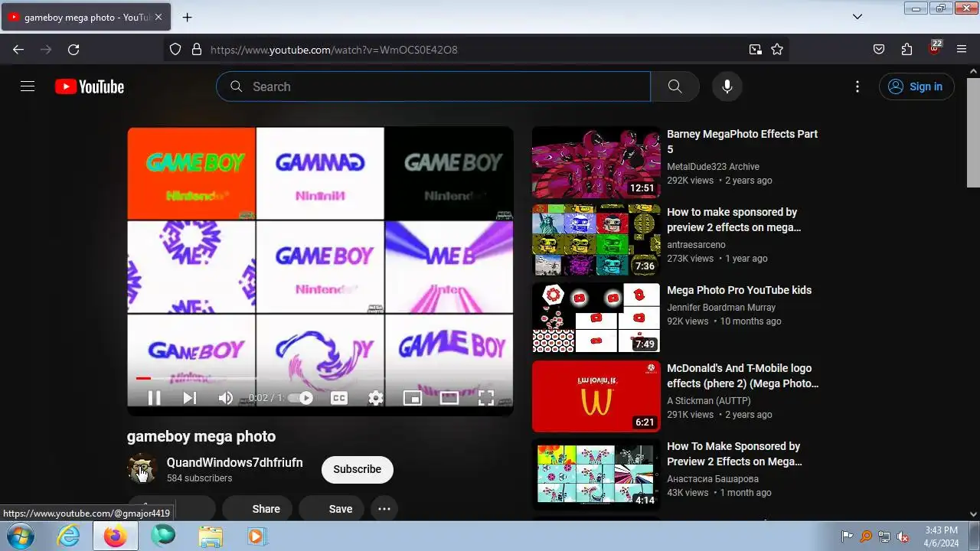The image size is (980, 551).
Task: Open Windows Start menu orb
Action: 21,536
